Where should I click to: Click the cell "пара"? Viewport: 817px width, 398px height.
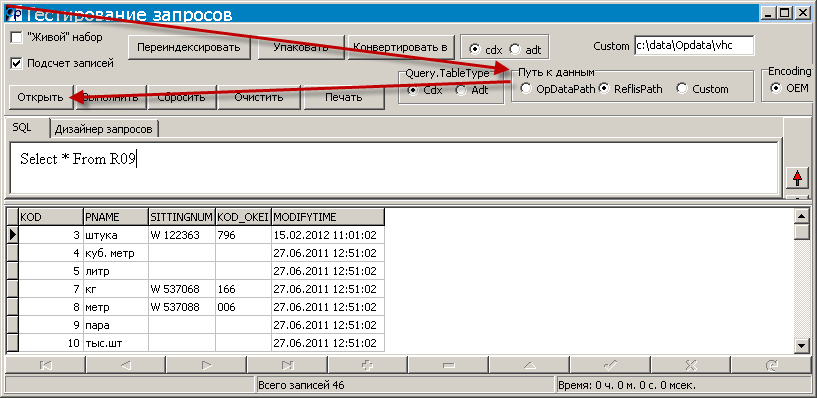tap(116, 325)
